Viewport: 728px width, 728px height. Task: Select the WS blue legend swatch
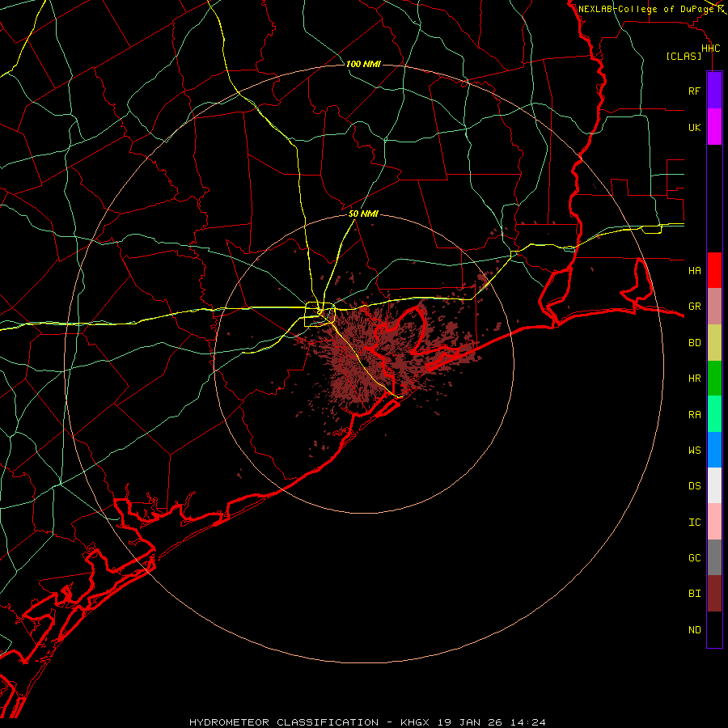(x=714, y=450)
